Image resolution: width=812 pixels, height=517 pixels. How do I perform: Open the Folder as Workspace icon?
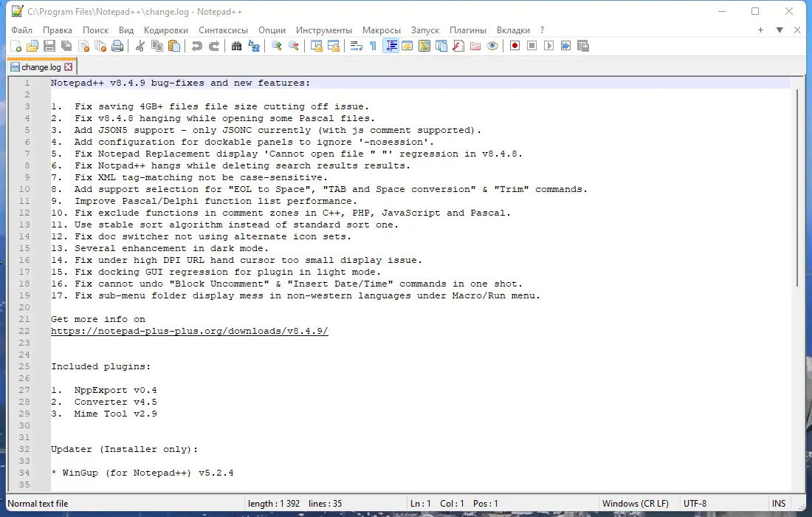[x=475, y=46]
